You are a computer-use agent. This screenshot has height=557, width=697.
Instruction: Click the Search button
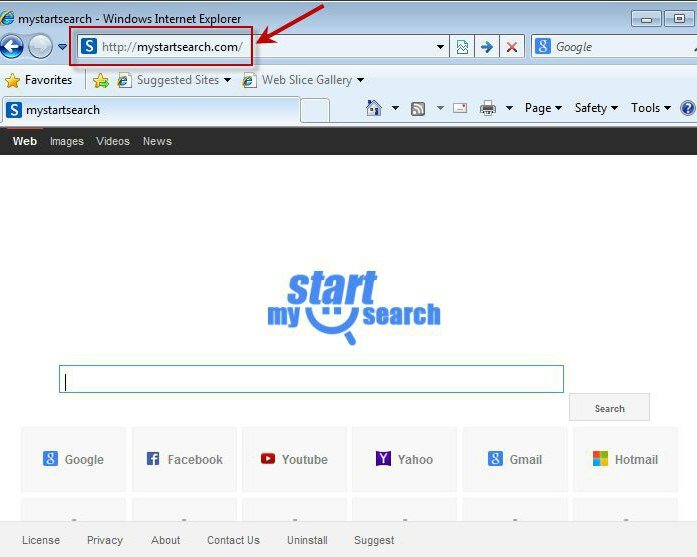[x=609, y=408]
